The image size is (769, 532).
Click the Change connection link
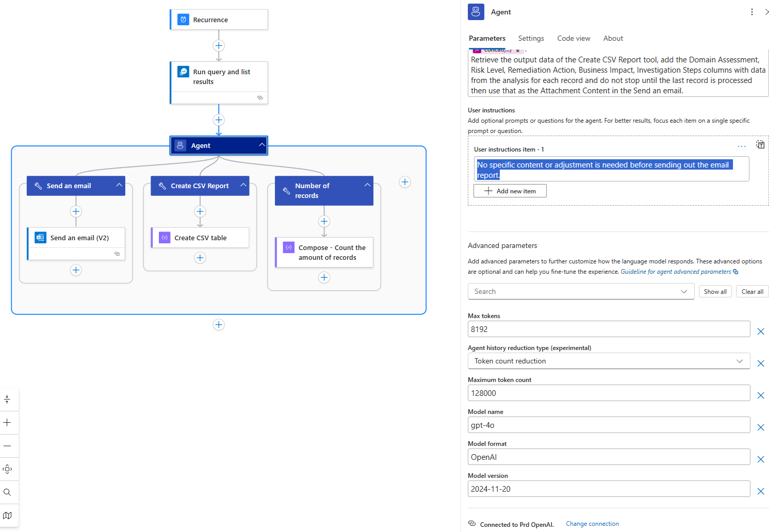592,524
